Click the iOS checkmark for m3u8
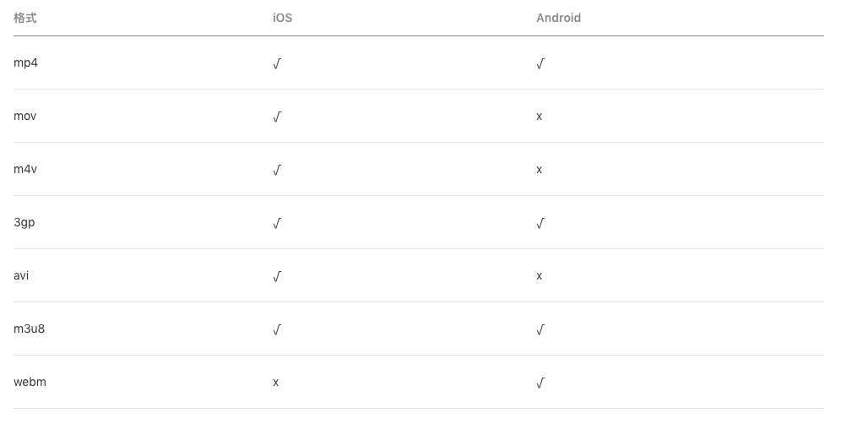Screen dimensions: 868x424 coord(277,329)
